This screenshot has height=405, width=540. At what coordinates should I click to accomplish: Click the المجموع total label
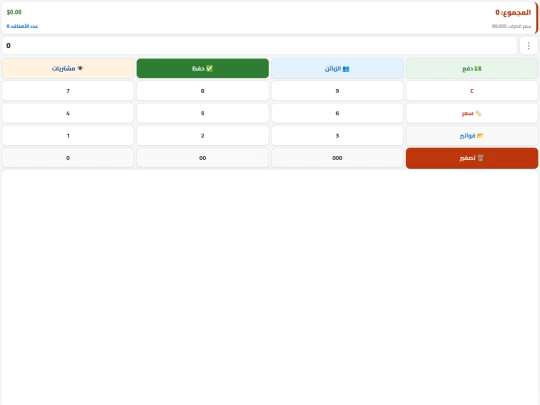513,12
